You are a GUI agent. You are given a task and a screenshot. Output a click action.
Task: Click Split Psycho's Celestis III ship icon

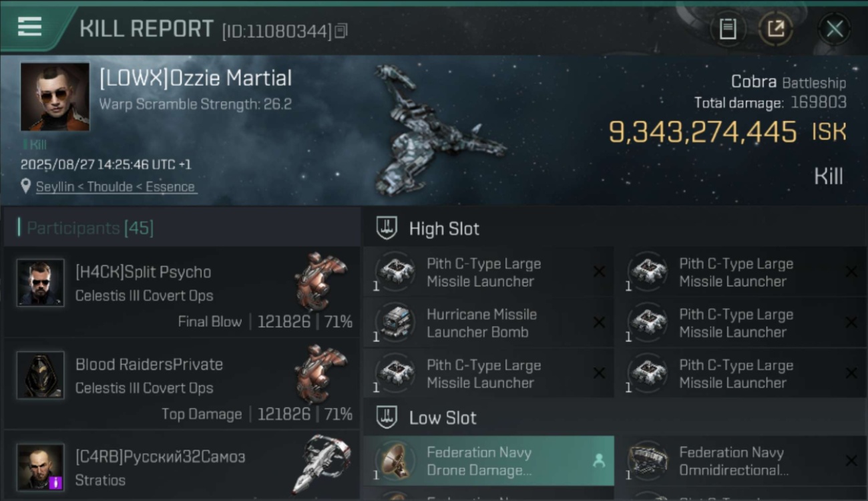(x=322, y=282)
